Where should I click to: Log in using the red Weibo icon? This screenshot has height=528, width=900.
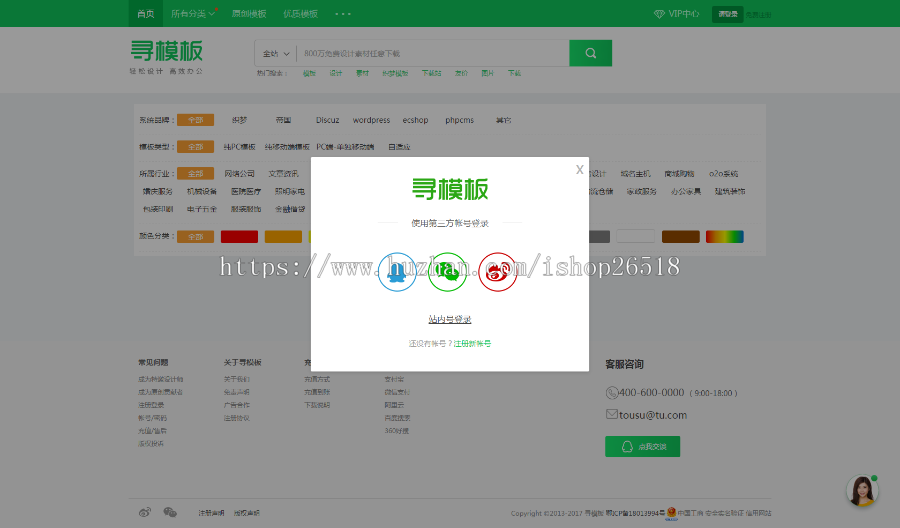[497, 271]
